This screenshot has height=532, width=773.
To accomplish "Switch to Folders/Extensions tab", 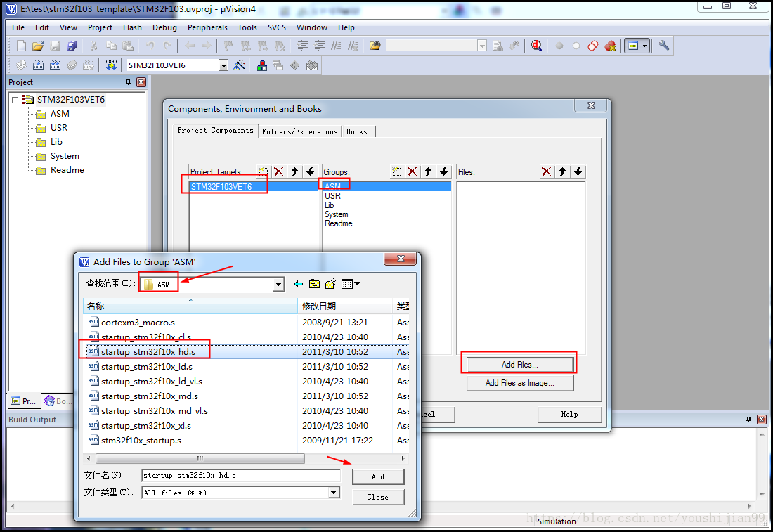I will point(300,131).
